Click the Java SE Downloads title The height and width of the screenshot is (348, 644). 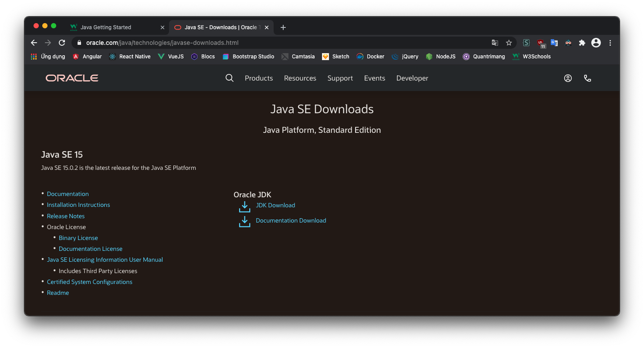(322, 109)
